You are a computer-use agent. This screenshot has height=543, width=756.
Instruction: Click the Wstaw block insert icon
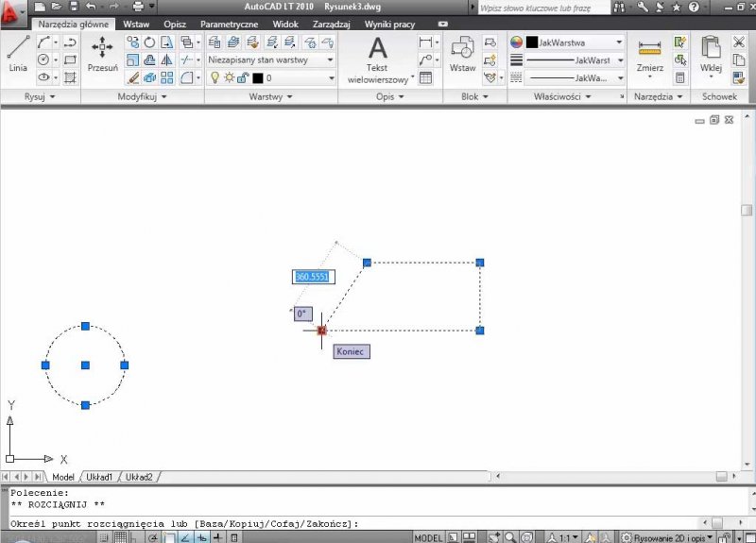[x=462, y=55]
